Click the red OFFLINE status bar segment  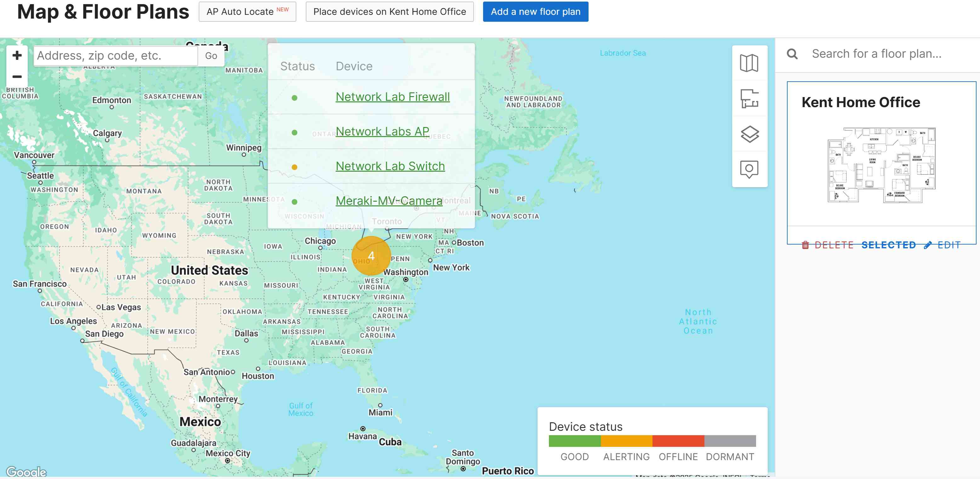click(678, 441)
